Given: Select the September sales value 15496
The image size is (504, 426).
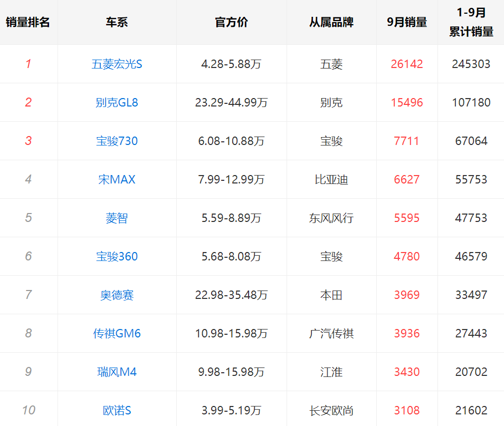Looking at the screenshot, I should pos(407,102).
